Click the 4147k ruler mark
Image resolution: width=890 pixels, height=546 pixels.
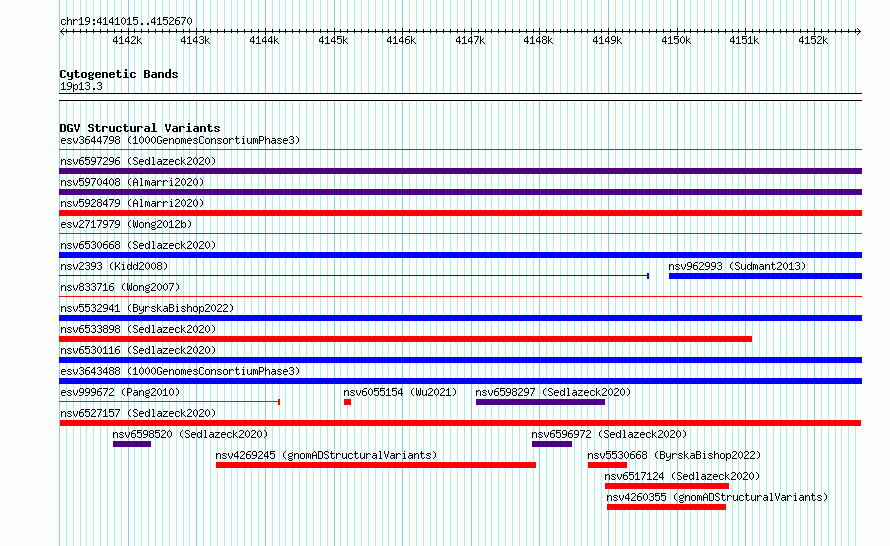(470, 40)
